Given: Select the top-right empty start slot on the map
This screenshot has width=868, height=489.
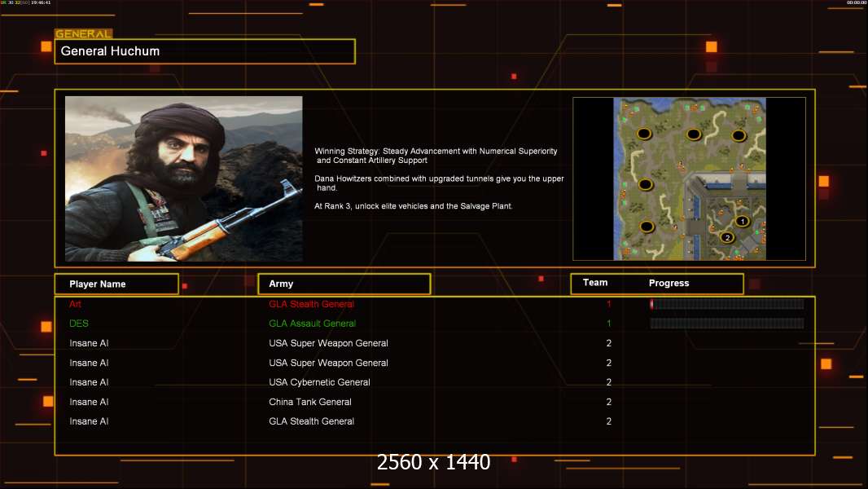Looking at the screenshot, I should [739, 135].
